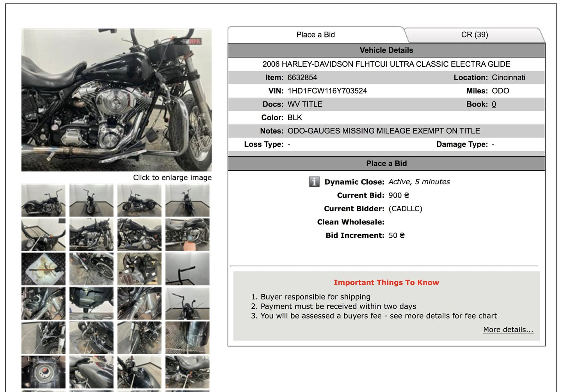Screen dimensions: 564x392
Task: Click the gray Place a Bid section header
Action: pyautogui.click(x=386, y=164)
